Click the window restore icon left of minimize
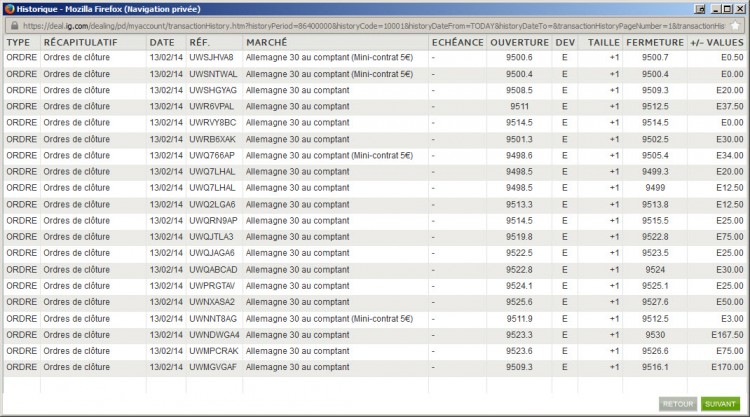Screen dimensions: 750x417 point(700,9)
